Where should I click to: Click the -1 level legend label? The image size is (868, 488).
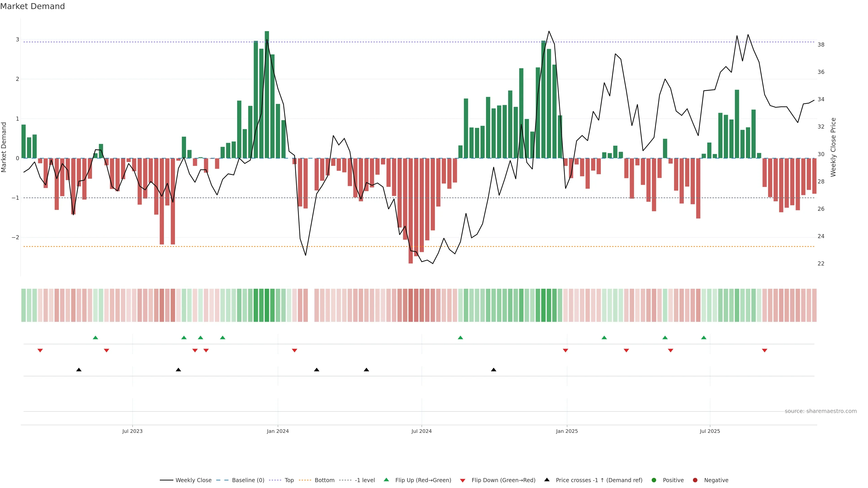(365, 480)
